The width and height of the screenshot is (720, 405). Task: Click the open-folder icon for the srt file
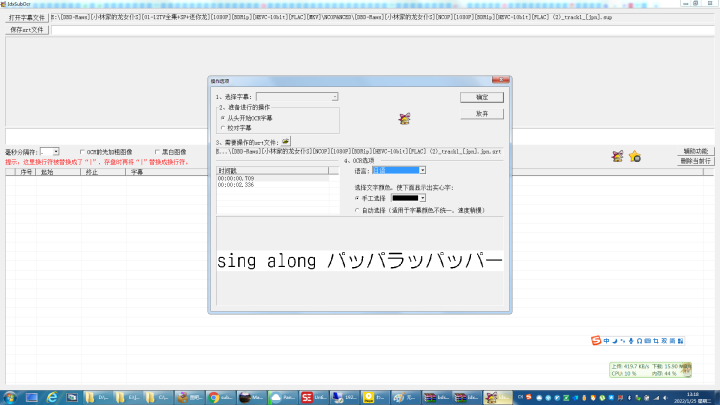[x=286, y=141]
